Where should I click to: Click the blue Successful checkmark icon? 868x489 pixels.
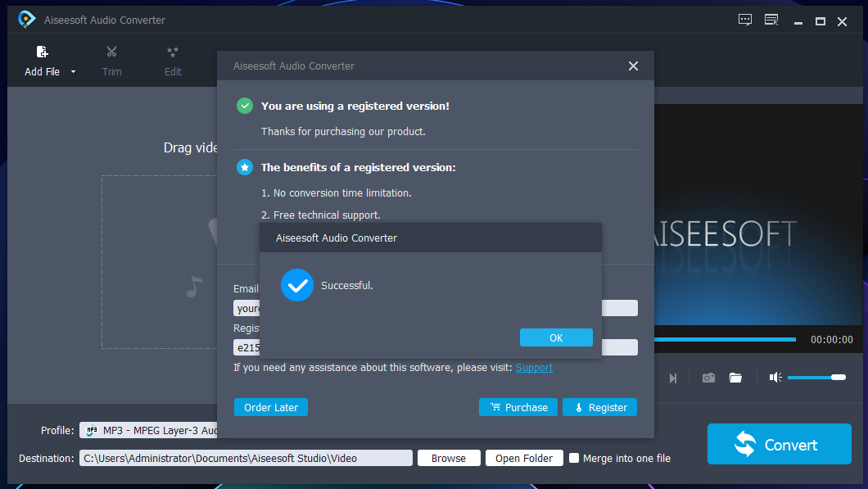click(297, 285)
